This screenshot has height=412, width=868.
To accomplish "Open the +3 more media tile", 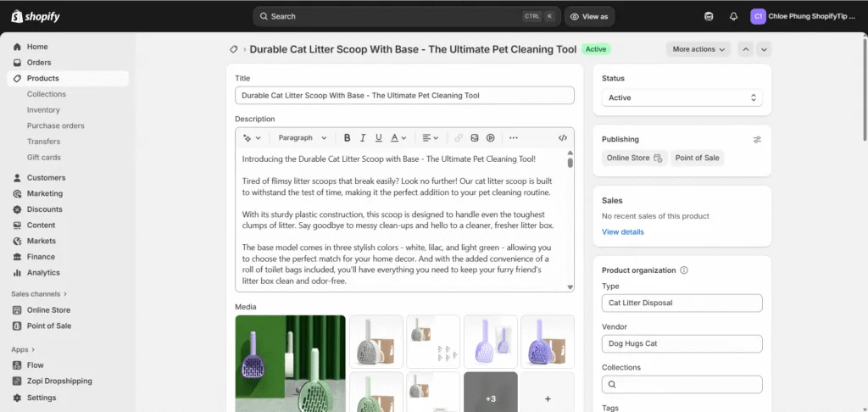I will (x=491, y=392).
